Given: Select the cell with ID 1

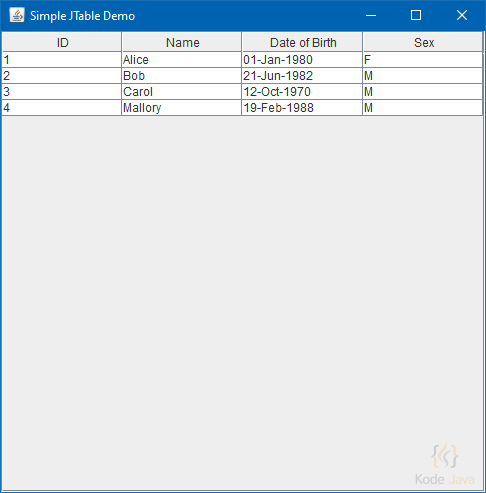Looking at the screenshot, I should pos(62,60).
